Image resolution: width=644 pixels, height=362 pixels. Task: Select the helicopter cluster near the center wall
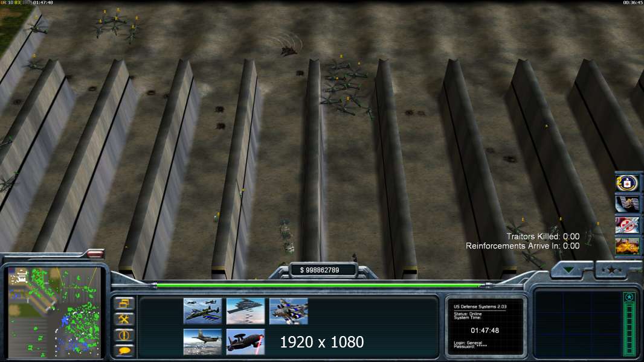tap(347, 87)
